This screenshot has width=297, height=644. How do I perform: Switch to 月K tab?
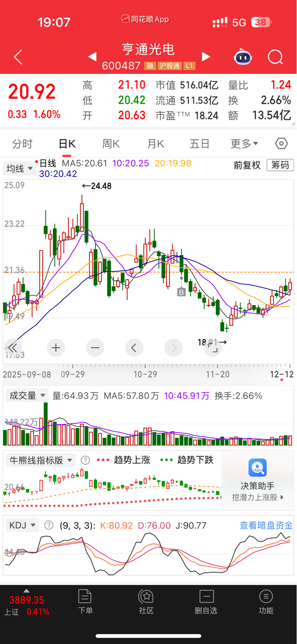click(x=156, y=144)
